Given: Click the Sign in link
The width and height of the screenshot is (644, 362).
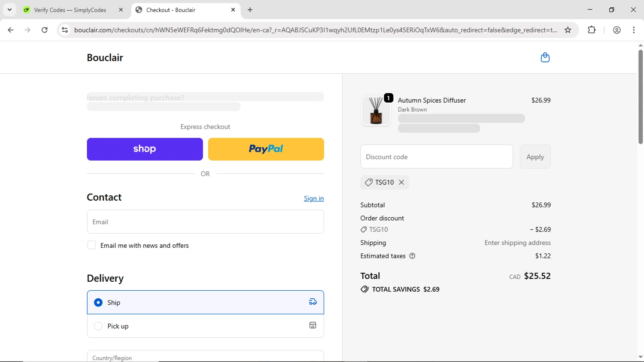Looking at the screenshot, I should 314,198.
